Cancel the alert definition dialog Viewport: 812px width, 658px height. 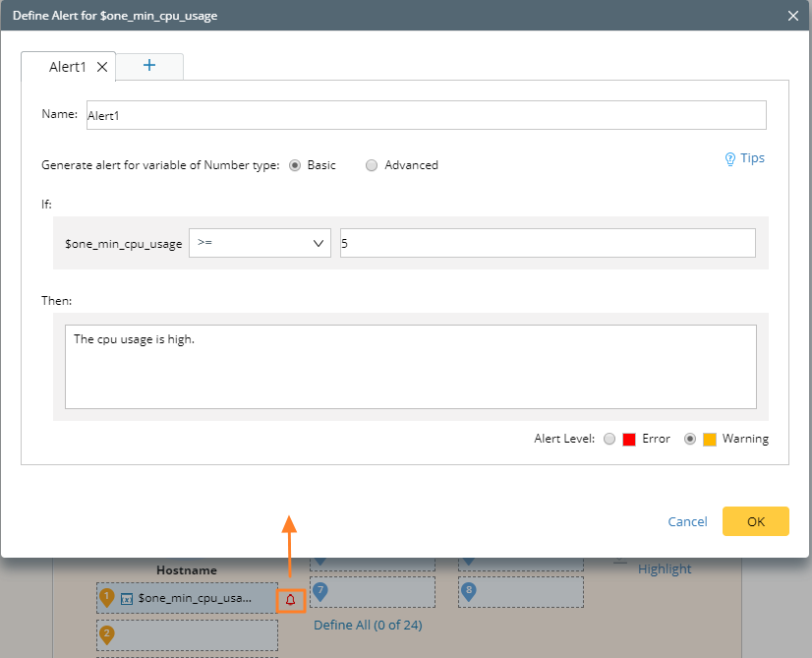click(x=687, y=521)
